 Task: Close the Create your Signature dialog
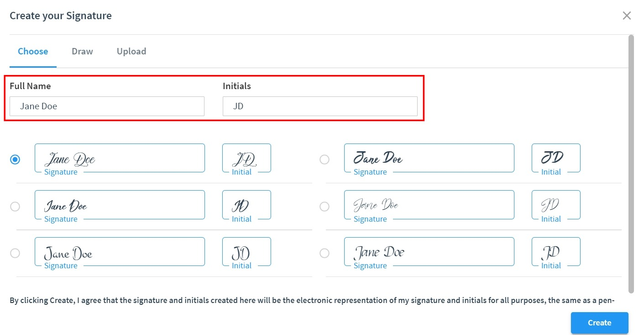click(627, 16)
